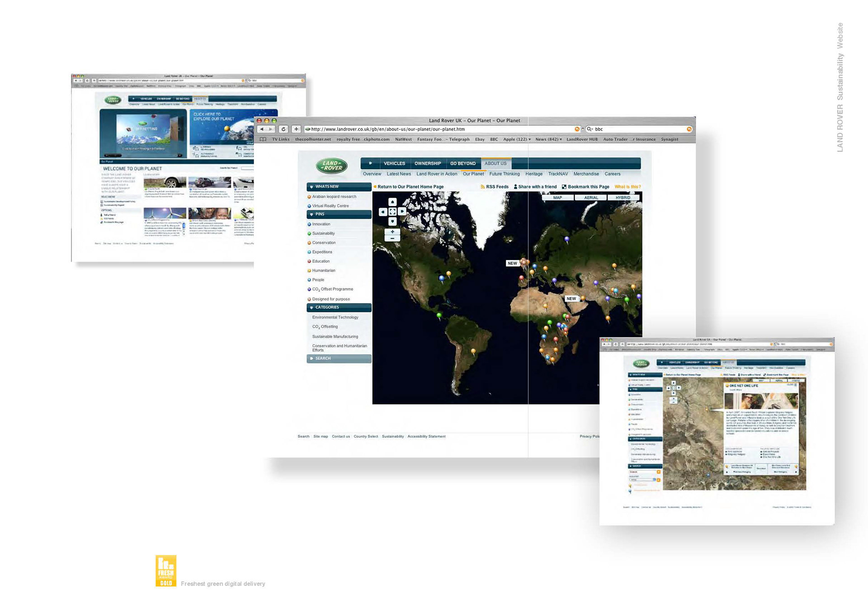Switch map view to AERIAL

click(591, 198)
